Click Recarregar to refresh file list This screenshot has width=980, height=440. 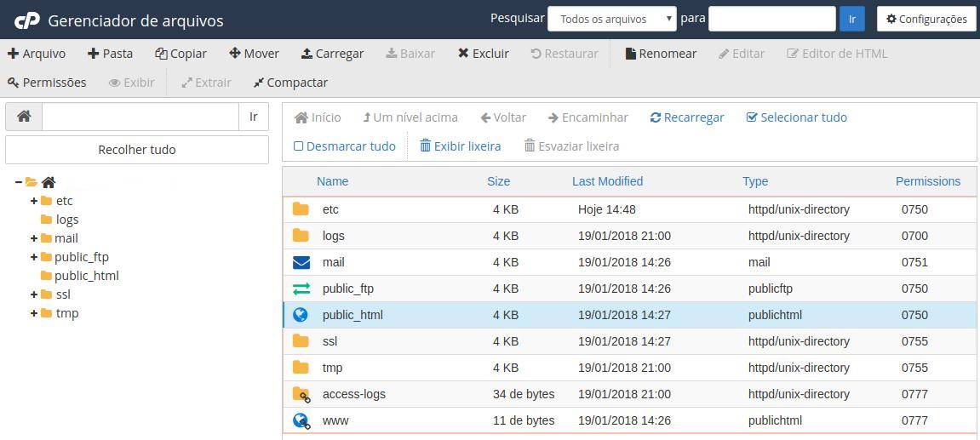(686, 117)
